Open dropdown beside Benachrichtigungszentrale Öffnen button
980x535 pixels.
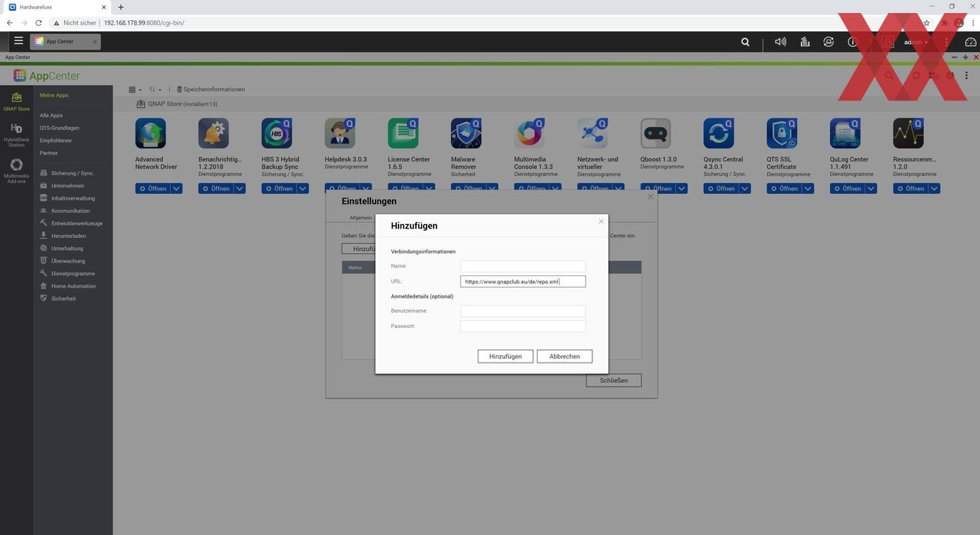(240, 188)
